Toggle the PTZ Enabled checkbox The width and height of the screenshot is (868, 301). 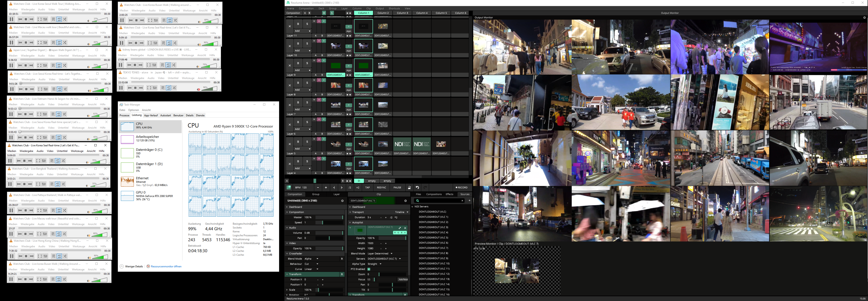(x=369, y=269)
